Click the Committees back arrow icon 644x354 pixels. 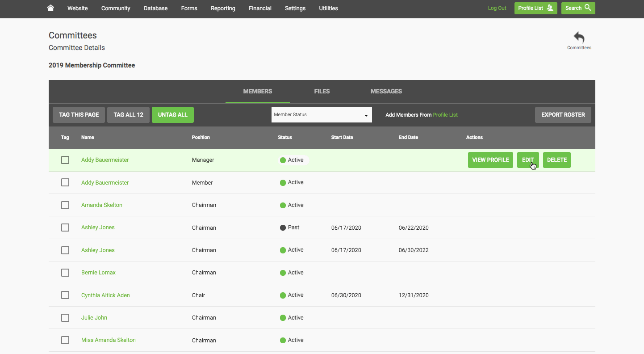pyautogui.click(x=579, y=38)
